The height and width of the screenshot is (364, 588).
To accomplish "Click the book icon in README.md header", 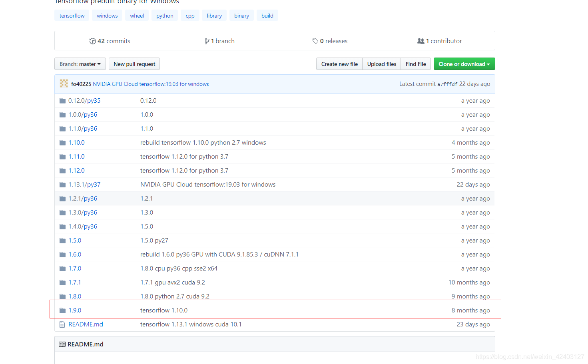I will [62, 344].
